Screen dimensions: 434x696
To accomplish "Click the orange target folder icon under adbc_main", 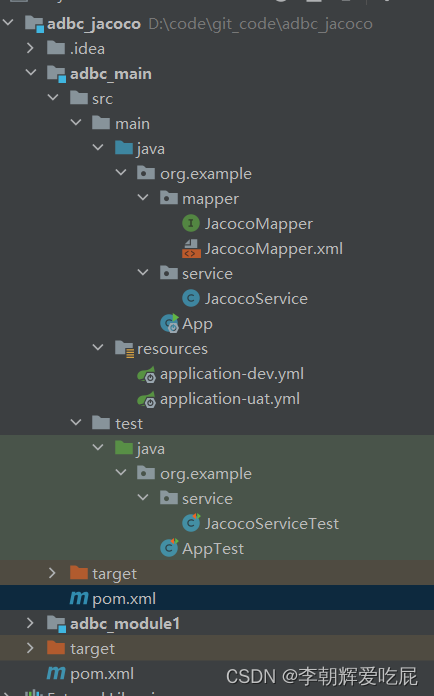I will tap(79, 573).
